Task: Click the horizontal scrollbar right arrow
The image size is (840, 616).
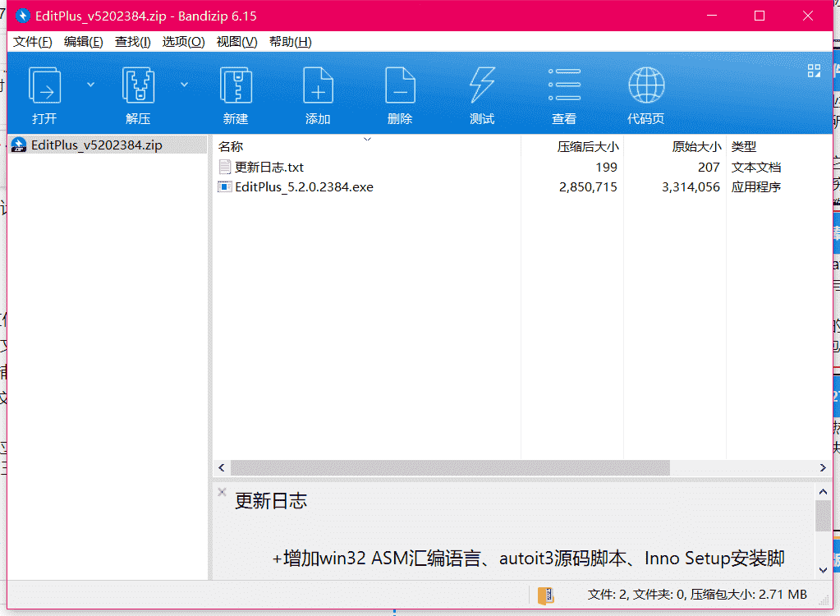Action: point(823,467)
